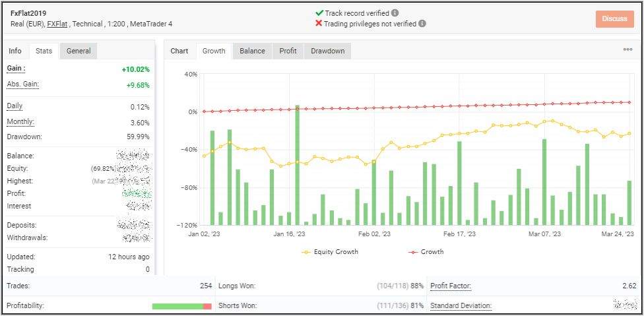
Task: Switch to the Profit chart tab
Action: coord(288,51)
